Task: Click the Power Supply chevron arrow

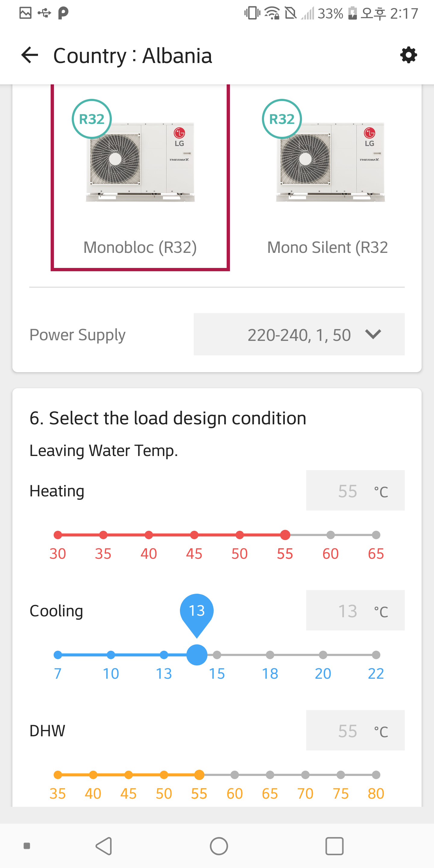Action: (x=373, y=335)
